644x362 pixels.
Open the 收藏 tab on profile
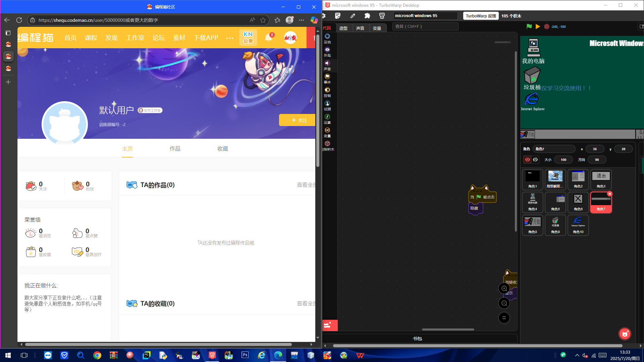223,149
